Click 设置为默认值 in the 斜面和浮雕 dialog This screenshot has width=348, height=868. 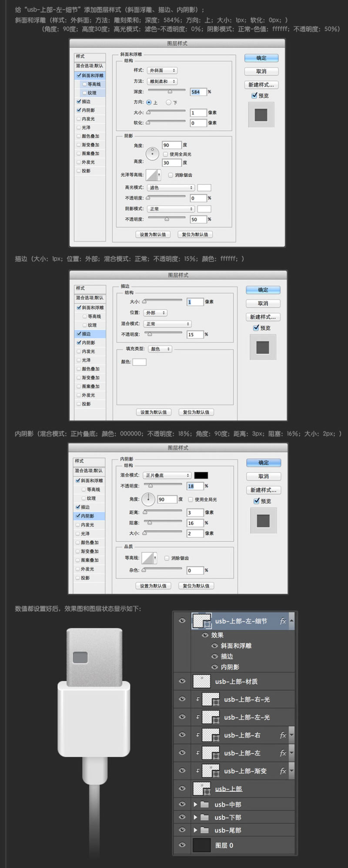[x=153, y=234]
